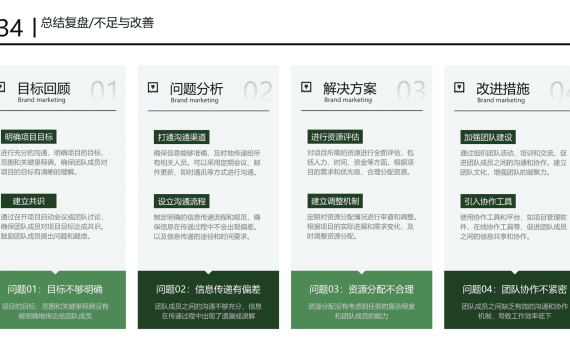This screenshot has width=570, height=360.
Task: Click the 问题04：团队协作不紧密 title
Action: (515, 289)
